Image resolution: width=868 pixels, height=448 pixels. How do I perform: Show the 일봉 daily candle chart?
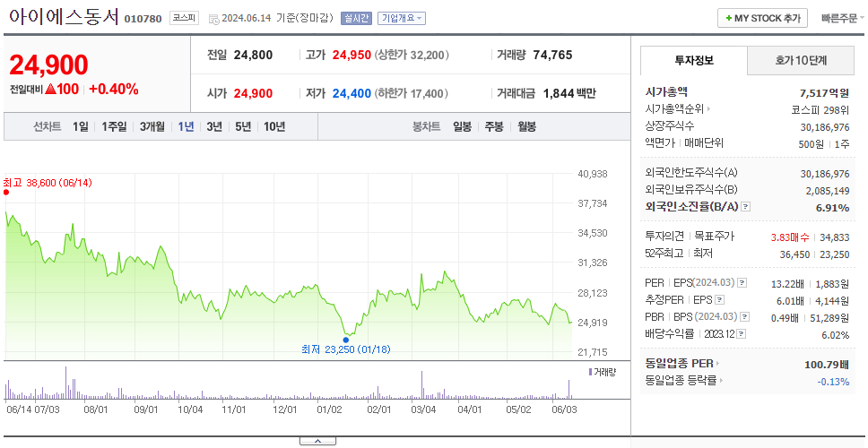pos(462,126)
